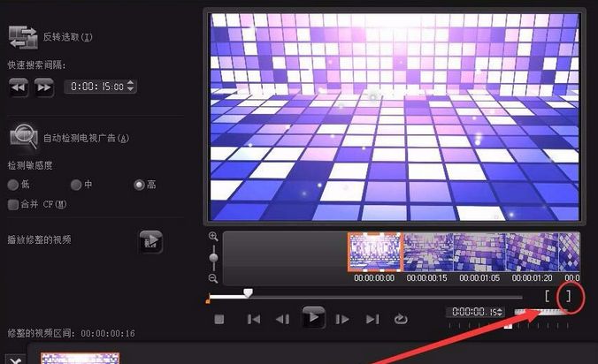Screen dimensions: 598x364
Task: Jump to the start with the Home button
Action: (x=254, y=319)
